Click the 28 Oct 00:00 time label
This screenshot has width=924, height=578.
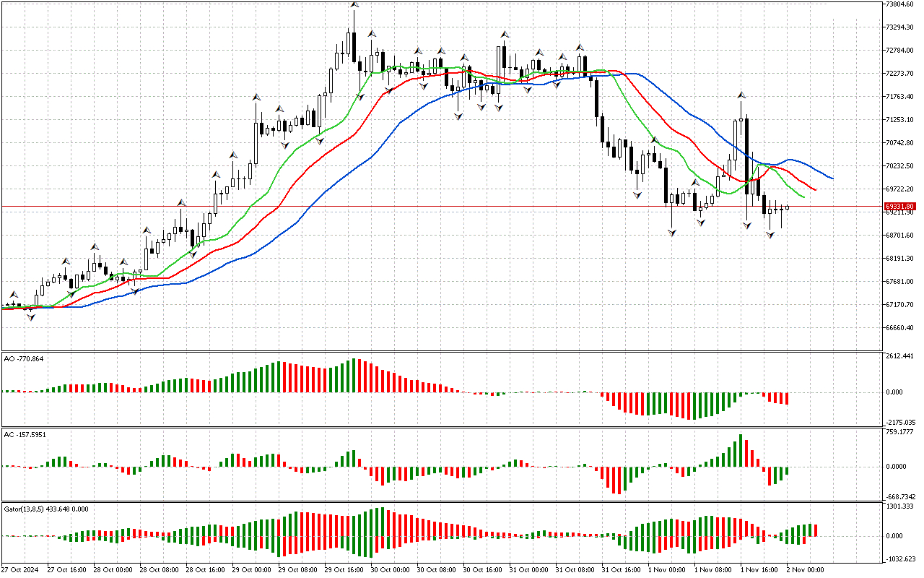(x=114, y=570)
